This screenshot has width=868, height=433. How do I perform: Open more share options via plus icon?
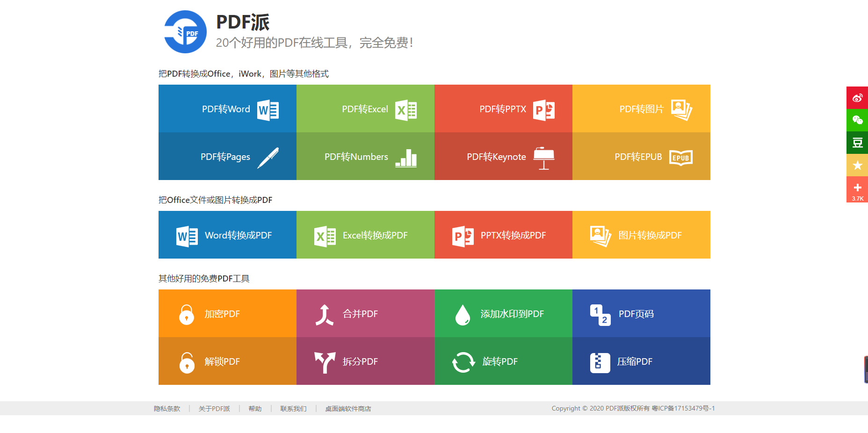pyautogui.click(x=857, y=188)
